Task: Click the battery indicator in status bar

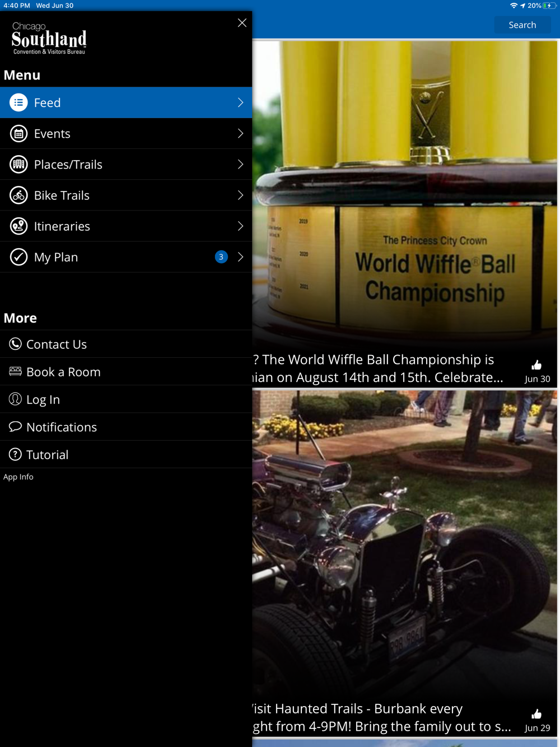Action: coord(549,6)
